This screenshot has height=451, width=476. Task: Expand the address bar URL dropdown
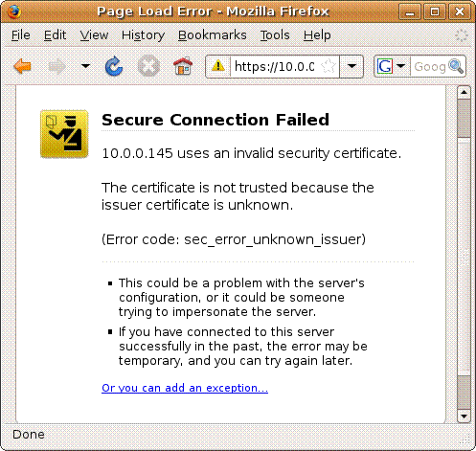click(x=351, y=66)
